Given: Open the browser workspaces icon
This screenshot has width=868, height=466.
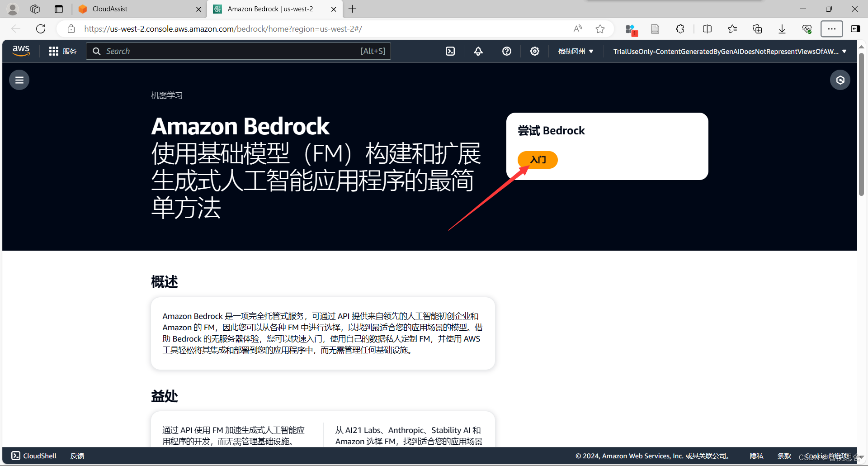Looking at the screenshot, I should pyautogui.click(x=35, y=9).
